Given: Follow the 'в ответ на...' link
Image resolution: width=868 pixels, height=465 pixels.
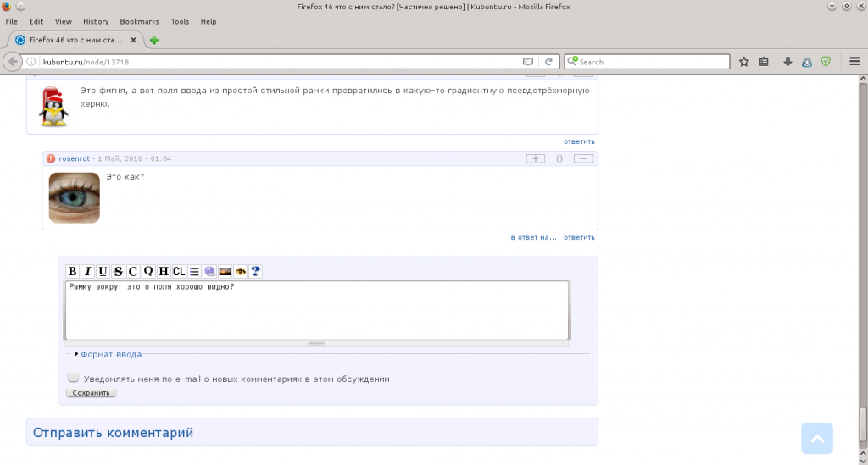Looking at the screenshot, I should [x=533, y=237].
